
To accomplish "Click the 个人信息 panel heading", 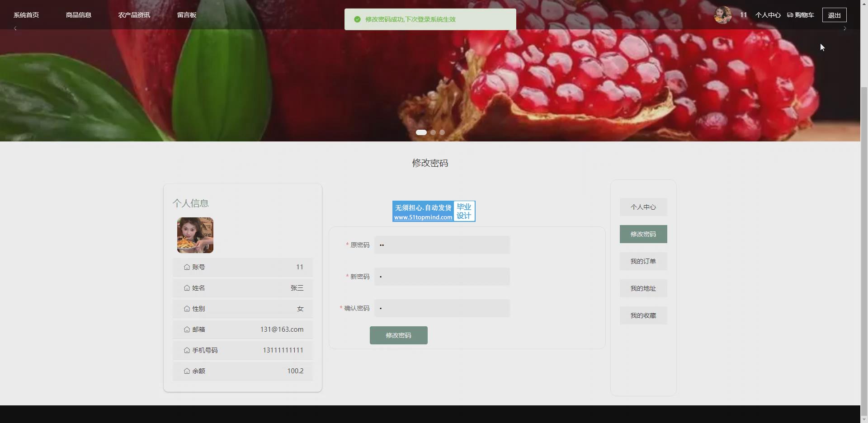I will tap(190, 203).
